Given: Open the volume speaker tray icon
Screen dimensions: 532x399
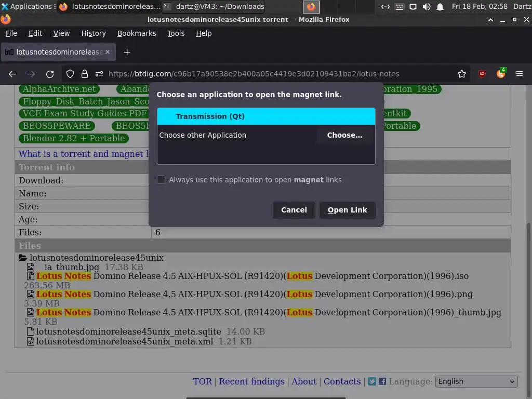Looking at the screenshot, I should [427, 6].
